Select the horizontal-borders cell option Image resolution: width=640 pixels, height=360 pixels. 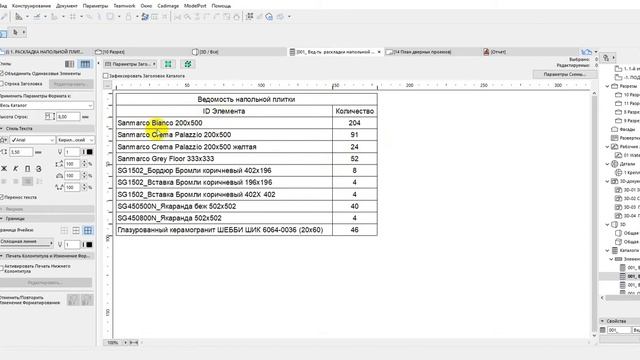click(76, 231)
